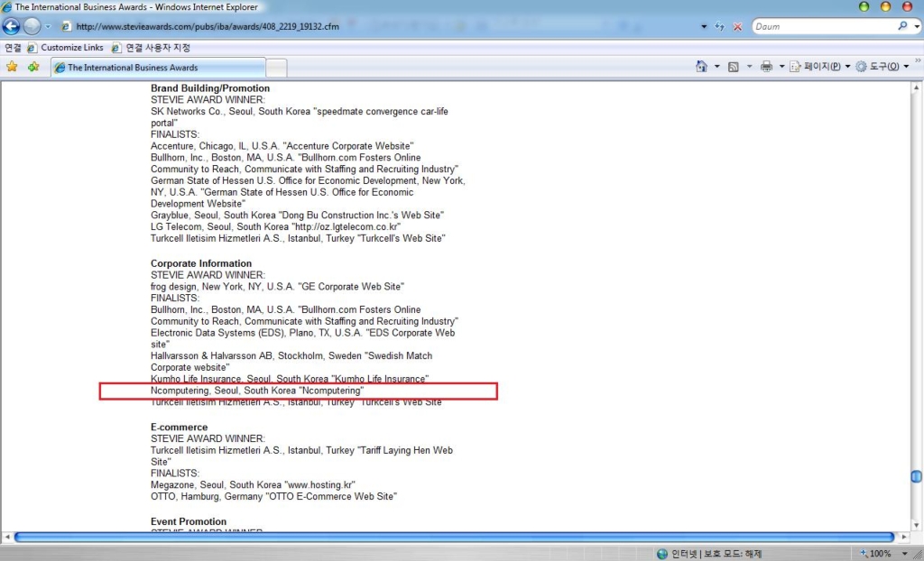Click the browser Forward arrow button
The height and width of the screenshot is (561, 924).
[x=32, y=26]
